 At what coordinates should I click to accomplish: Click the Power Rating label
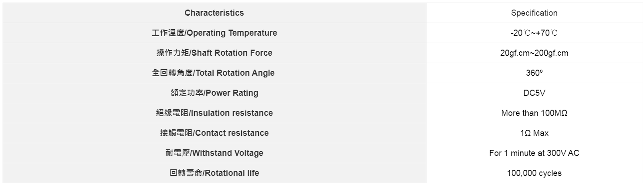click(x=233, y=93)
